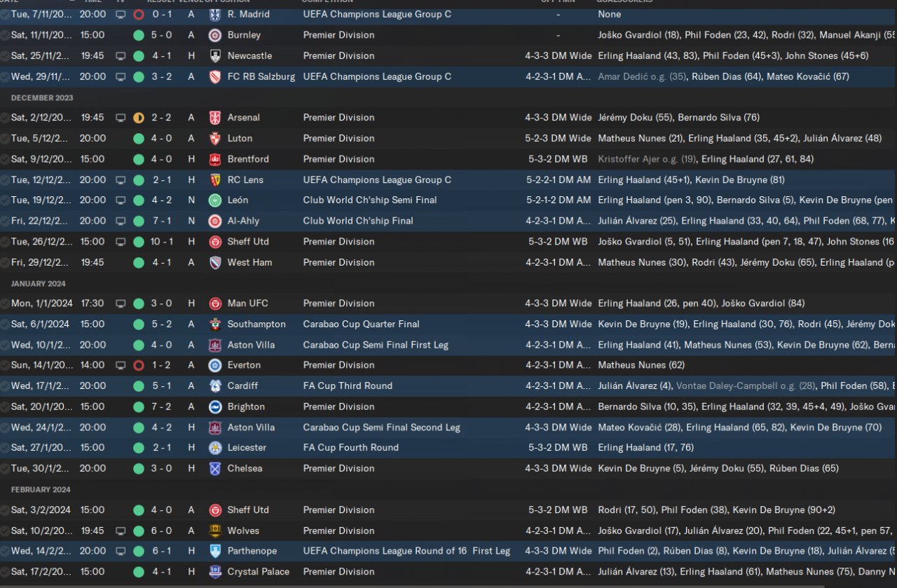Click the '5-2-1-2 DM AM' formation text
The height and width of the screenshot is (588, 897).
(x=559, y=200)
